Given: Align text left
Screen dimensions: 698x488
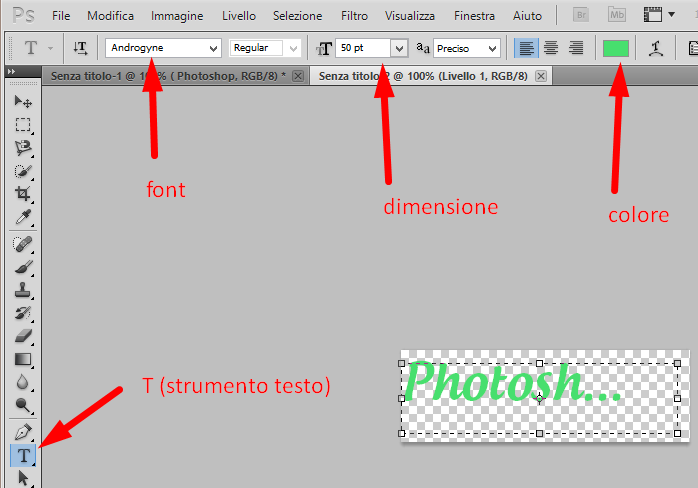Looking at the screenshot, I should coord(526,48).
